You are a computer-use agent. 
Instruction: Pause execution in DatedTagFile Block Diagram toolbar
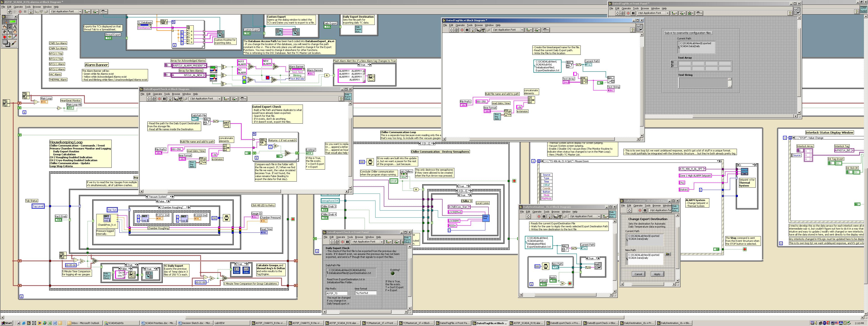[467, 30]
